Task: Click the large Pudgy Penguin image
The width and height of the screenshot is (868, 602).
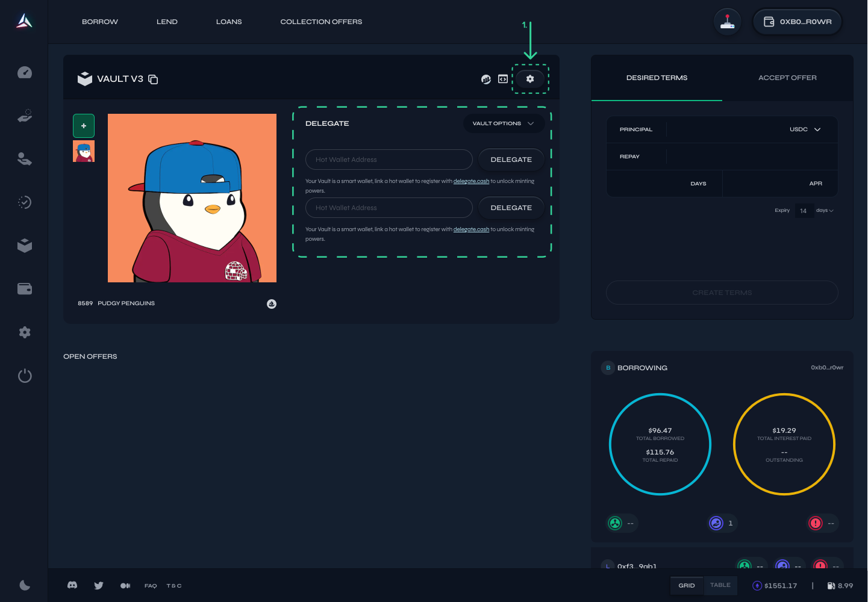Action: (x=192, y=198)
